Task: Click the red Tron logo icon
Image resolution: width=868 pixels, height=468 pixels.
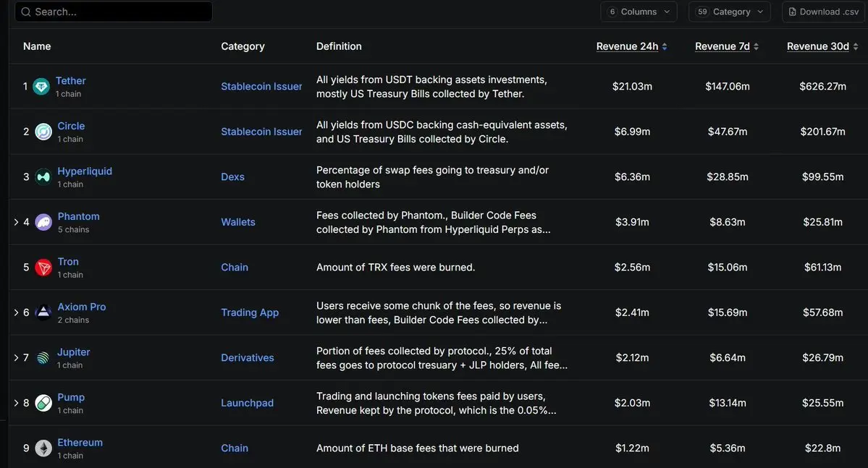Action: pyautogui.click(x=43, y=268)
